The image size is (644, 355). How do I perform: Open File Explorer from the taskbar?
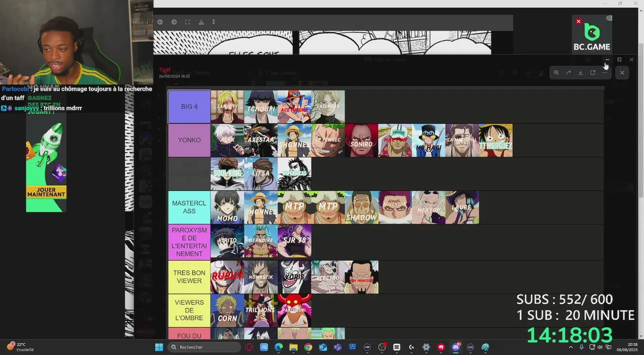tap(293, 347)
